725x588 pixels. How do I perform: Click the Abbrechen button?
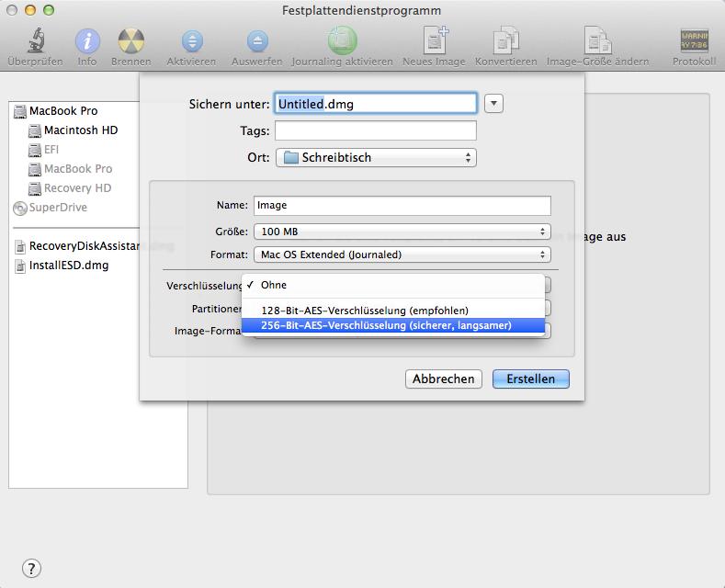444,379
